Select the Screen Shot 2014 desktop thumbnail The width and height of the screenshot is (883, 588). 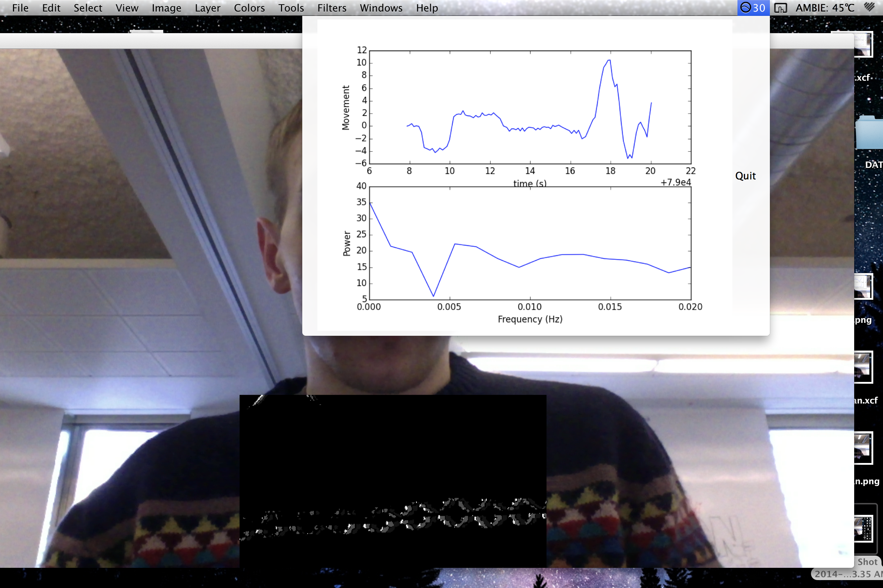(x=864, y=529)
